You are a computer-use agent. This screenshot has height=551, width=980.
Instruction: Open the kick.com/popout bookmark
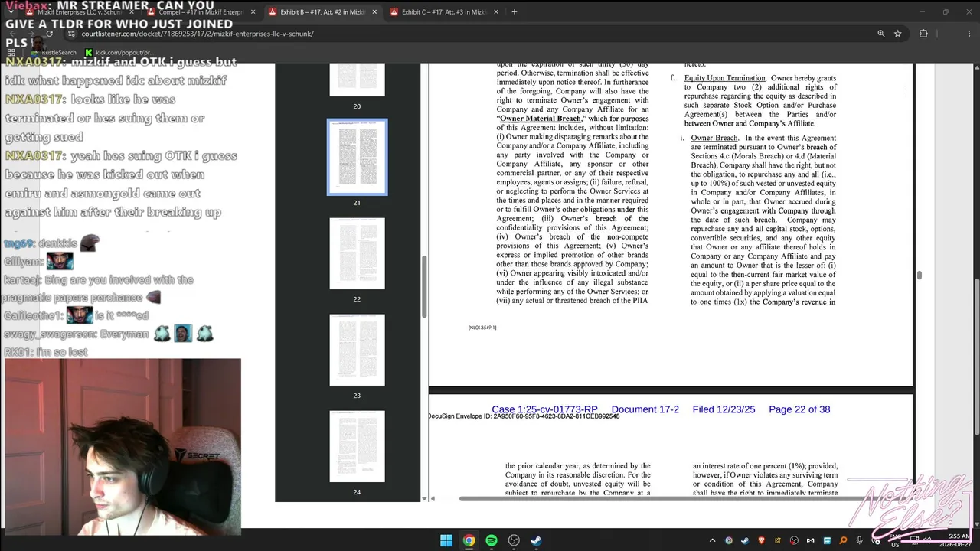119,53
